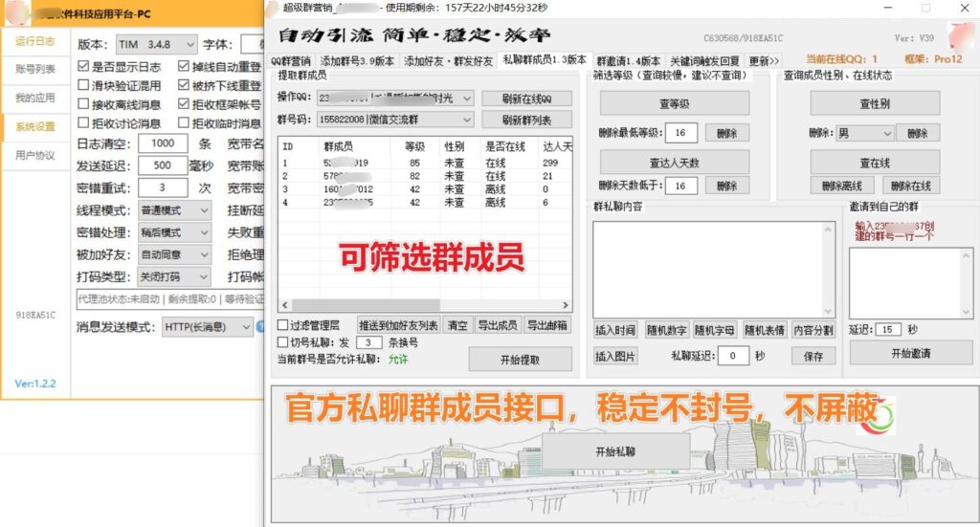Viewport: 980px width, 527px height.
Task: Click 插入图片 button
Action: pos(615,357)
